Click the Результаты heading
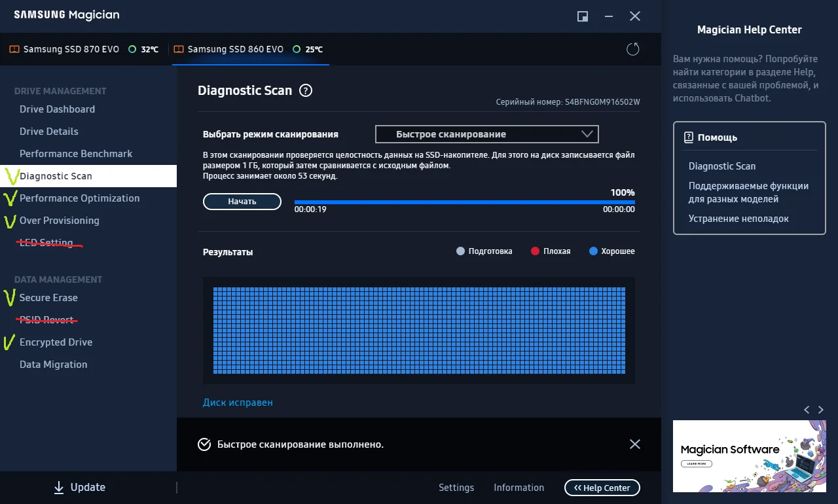This screenshot has width=838, height=504. coord(228,252)
